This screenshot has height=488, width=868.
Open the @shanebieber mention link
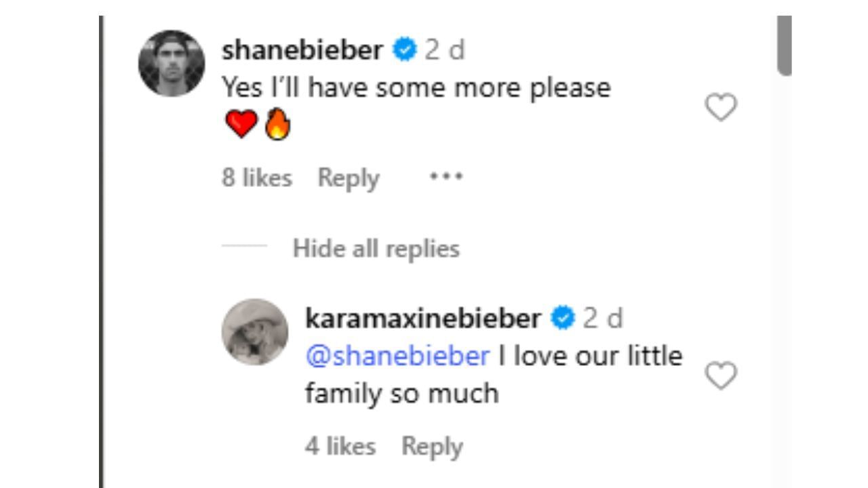[x=396, y=354]
